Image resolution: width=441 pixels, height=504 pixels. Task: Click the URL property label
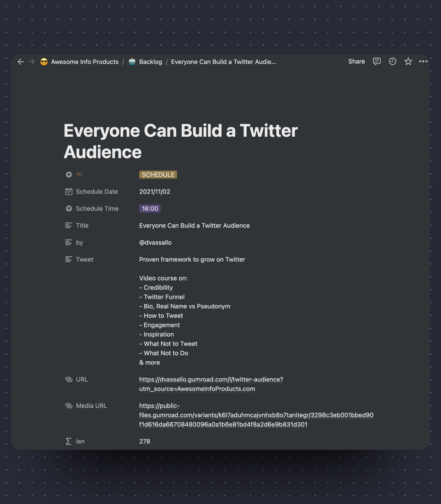tap(82, 380)
